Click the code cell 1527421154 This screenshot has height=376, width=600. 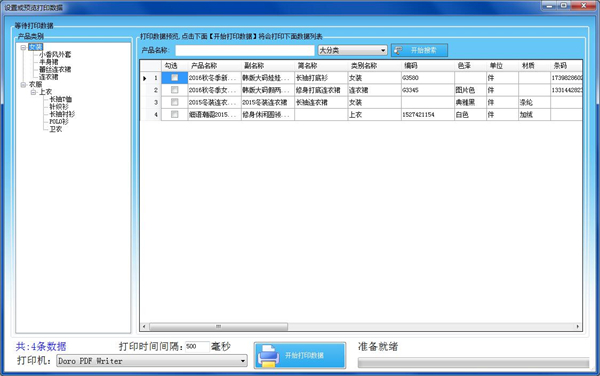click(428, 115)
